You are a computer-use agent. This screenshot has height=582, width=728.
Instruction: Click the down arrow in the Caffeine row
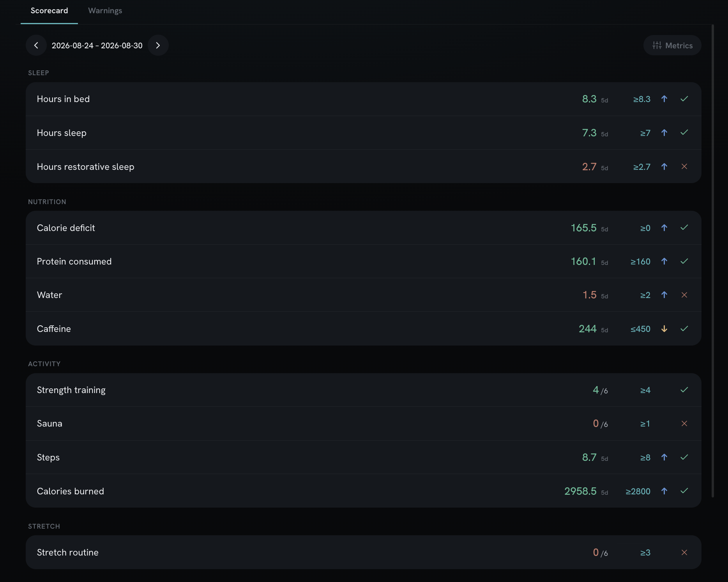[664, 329]
